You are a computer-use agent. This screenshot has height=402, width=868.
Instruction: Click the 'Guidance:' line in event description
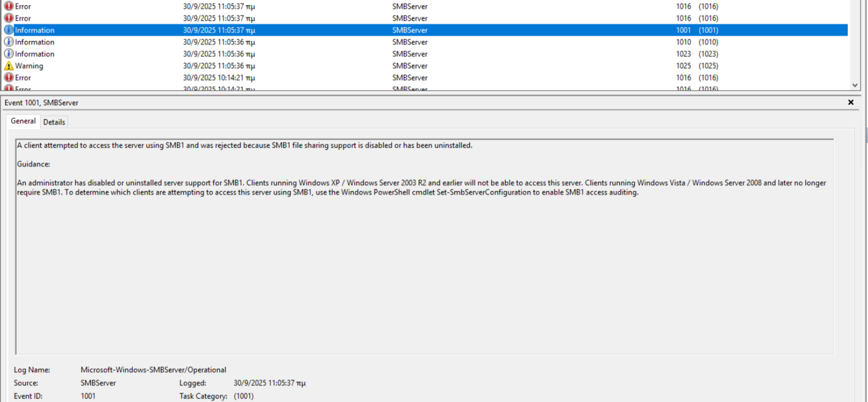tap(33, 164)
